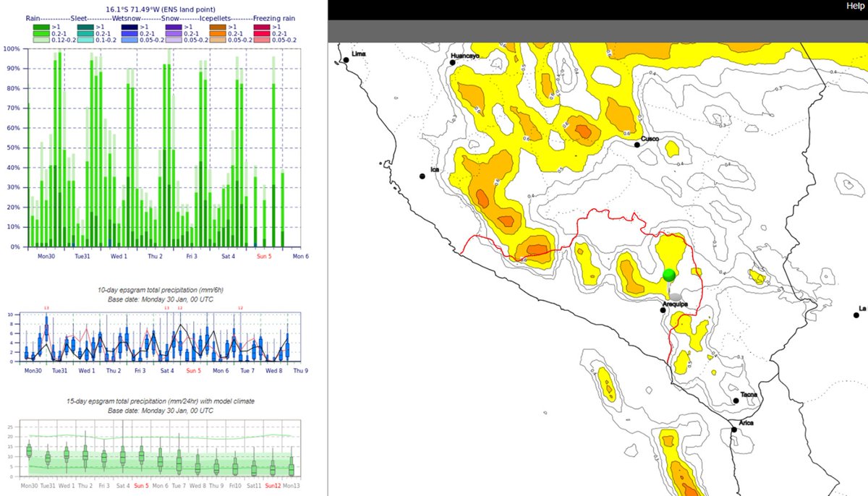The image size is (868, 496).
Task: Click the Freezing rain >1 crimson swatch
Action: point(262,27)
